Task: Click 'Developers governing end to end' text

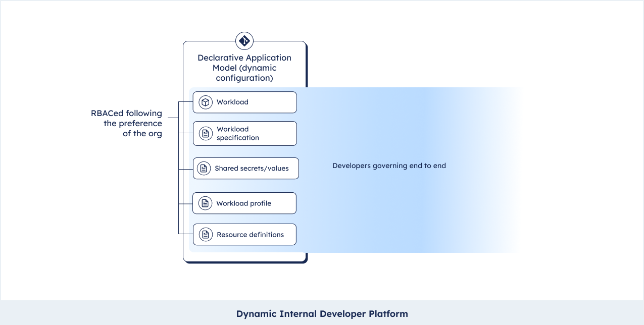Action: tap(389, 166)
